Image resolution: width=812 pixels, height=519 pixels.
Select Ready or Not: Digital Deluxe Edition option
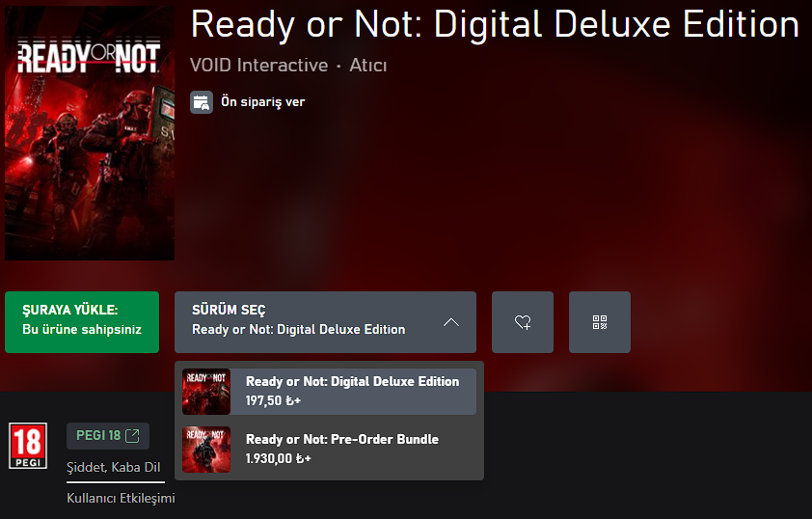click(329, 392)
